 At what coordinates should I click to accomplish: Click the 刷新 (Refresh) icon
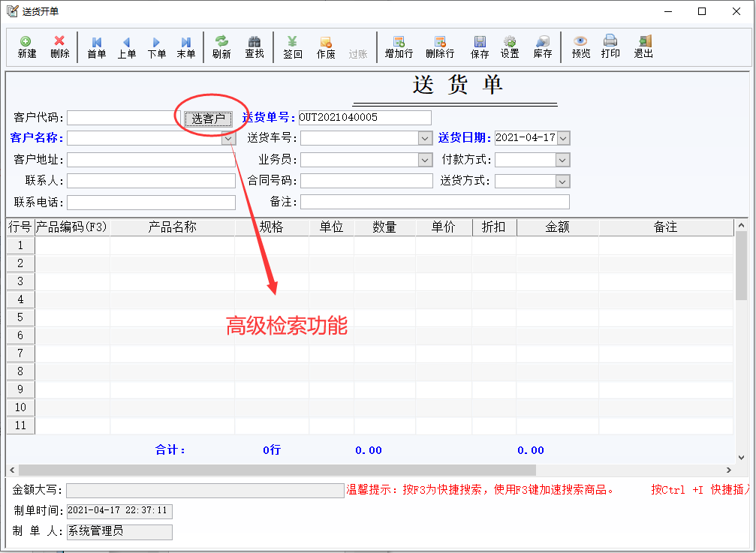pyautogui.click(x=221, y=47)
